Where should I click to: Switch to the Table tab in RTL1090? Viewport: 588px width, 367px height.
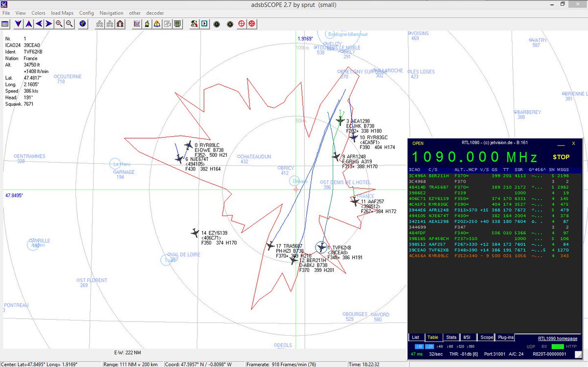pyautogui.click(x=433, y=337)
